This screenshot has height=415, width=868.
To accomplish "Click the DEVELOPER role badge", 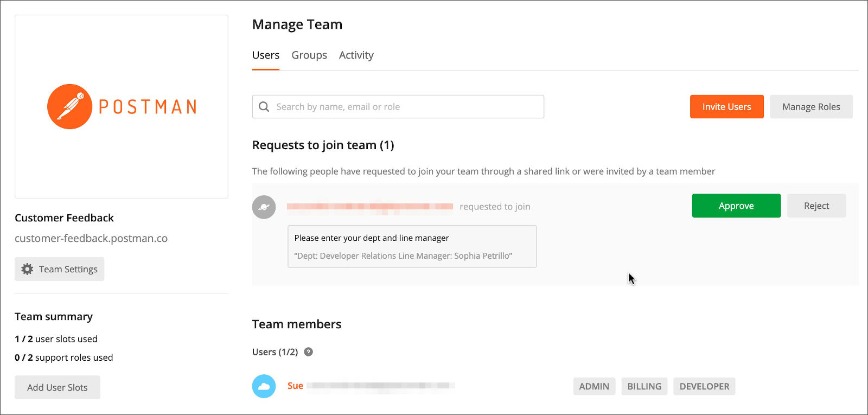I will pyautogui.click(x=704, y=386).
